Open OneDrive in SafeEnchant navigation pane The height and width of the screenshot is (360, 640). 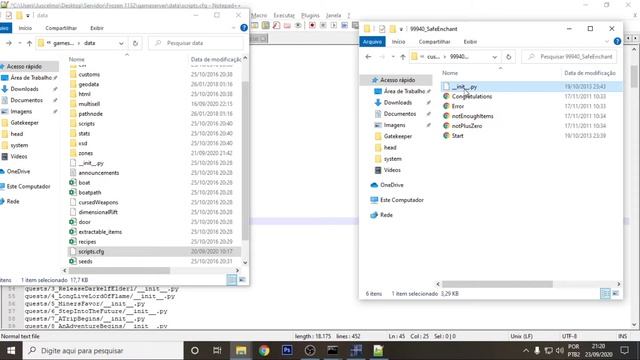(391, 185)
